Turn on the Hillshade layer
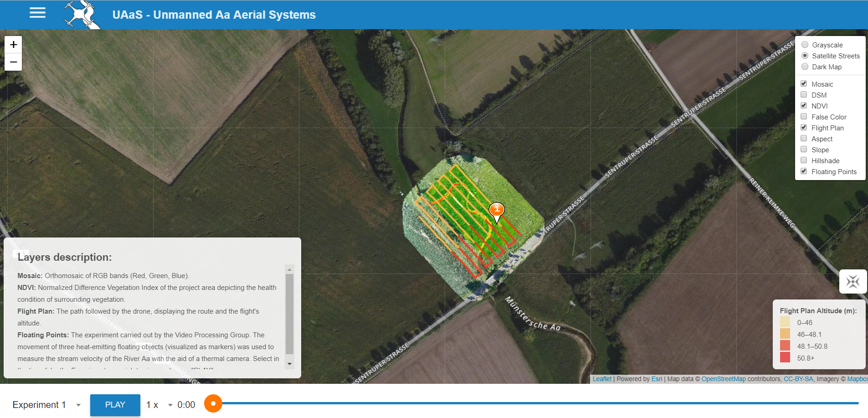Viewport: 868px width, 418px height. point(804,160)
